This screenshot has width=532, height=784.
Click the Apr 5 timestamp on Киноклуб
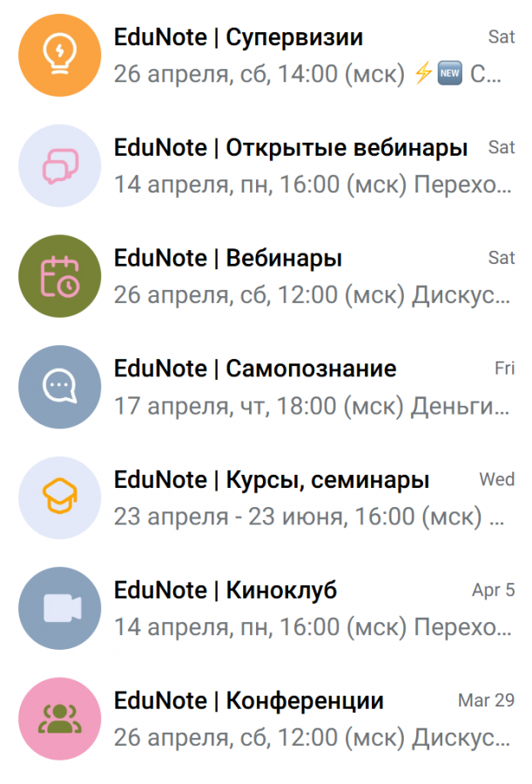[x=493, y=590]
